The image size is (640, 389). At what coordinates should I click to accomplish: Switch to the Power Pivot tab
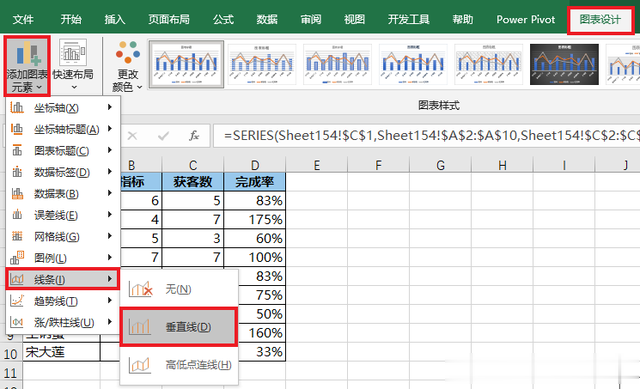(x=526, y=19)
